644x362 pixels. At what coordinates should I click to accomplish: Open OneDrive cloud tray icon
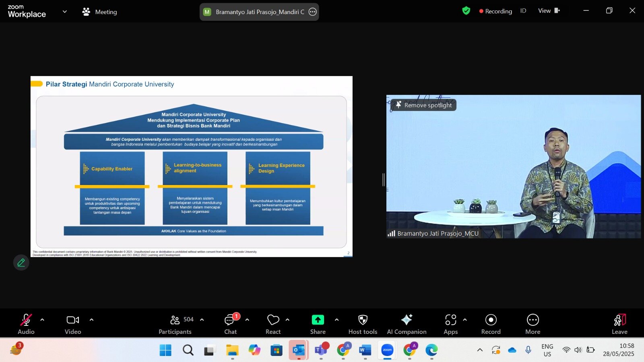click(x=512, y=350)
